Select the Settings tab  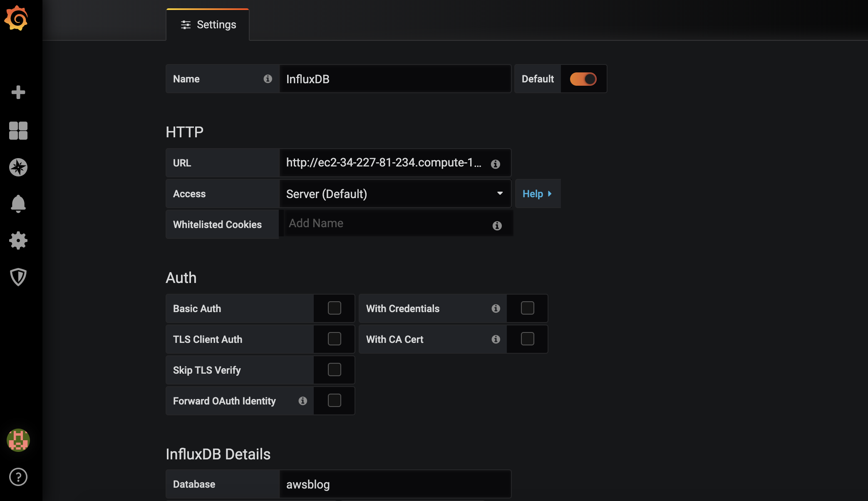click(x=208, y=25)
